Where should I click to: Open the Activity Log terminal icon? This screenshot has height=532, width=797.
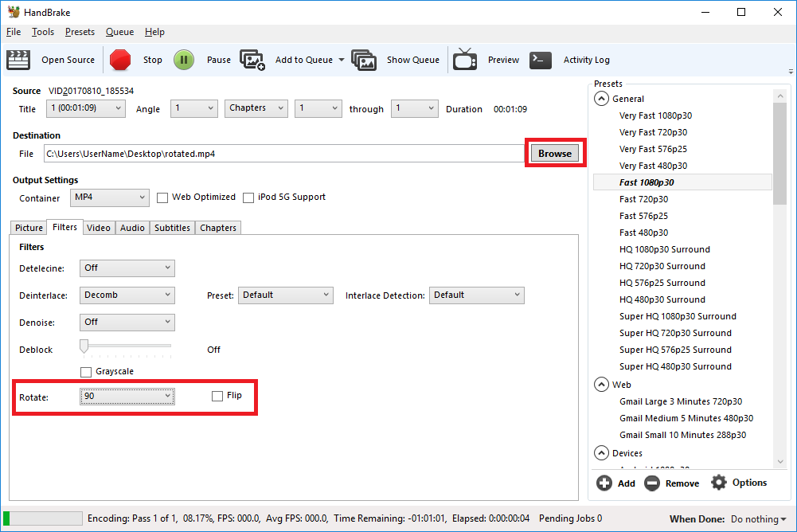click(541, 60)
